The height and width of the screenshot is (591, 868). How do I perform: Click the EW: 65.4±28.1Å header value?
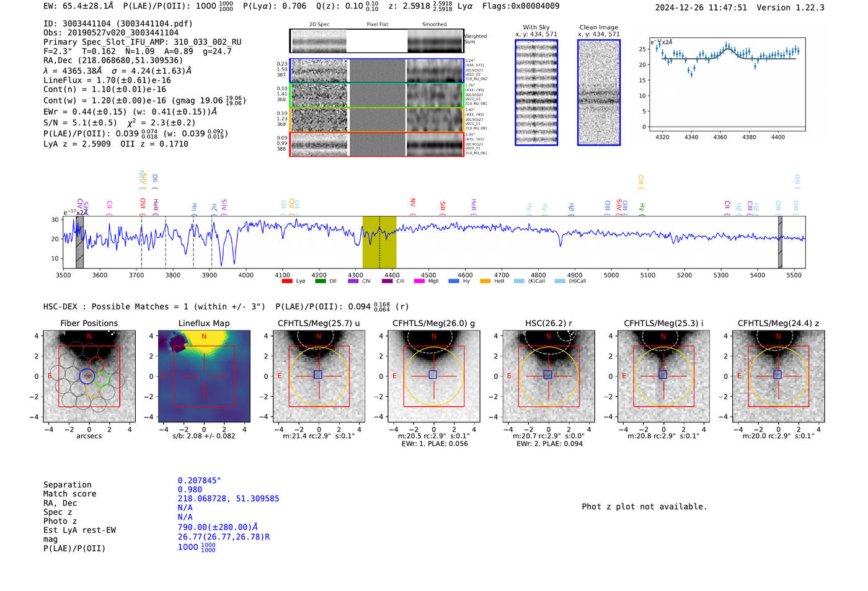tap(79, 6)
